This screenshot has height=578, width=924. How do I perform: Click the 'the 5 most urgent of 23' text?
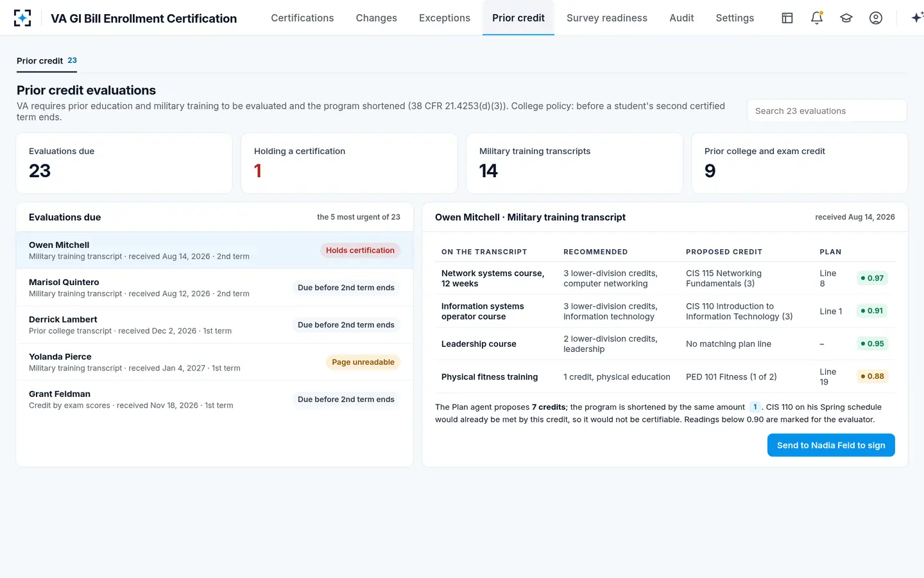click(358, 217)
